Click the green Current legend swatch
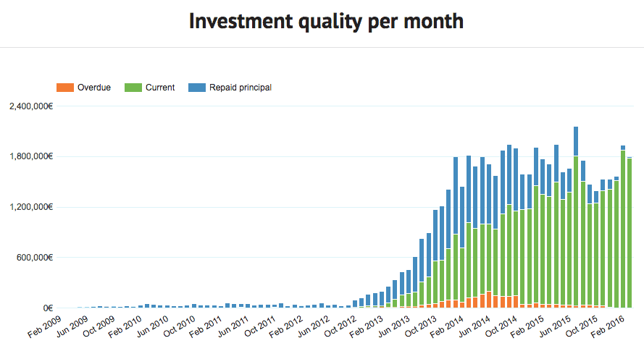 pyautogui.click(x=133, y=88)
